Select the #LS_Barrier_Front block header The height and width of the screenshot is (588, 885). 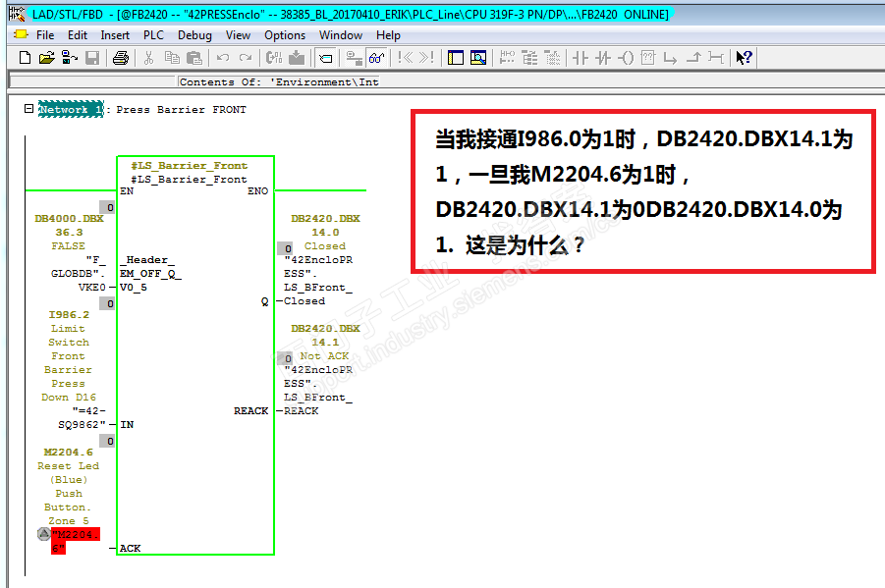point(189,165)
